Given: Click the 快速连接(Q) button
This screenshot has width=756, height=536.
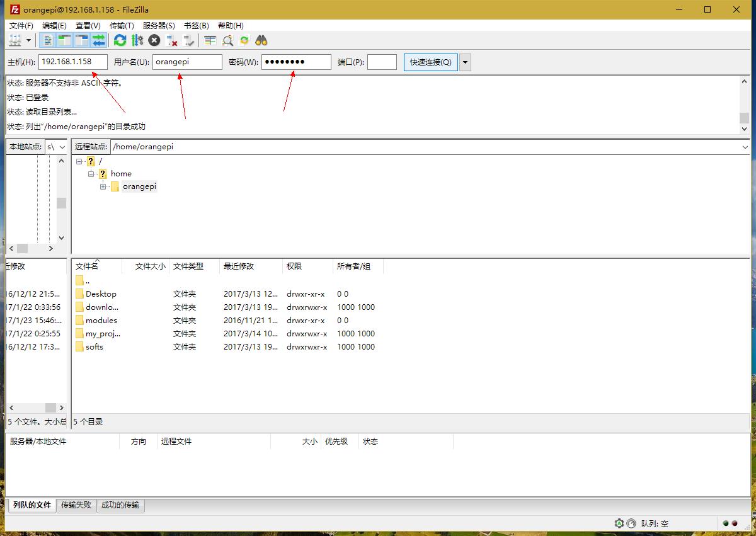Looking at the screenshot, I should [x=431, y=62].
